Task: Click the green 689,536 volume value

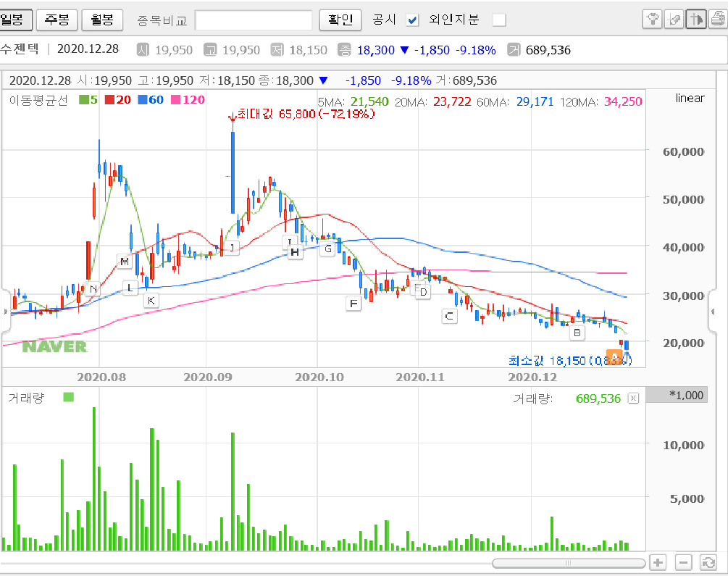Action: pyautogui.click(x=598, y=398)
